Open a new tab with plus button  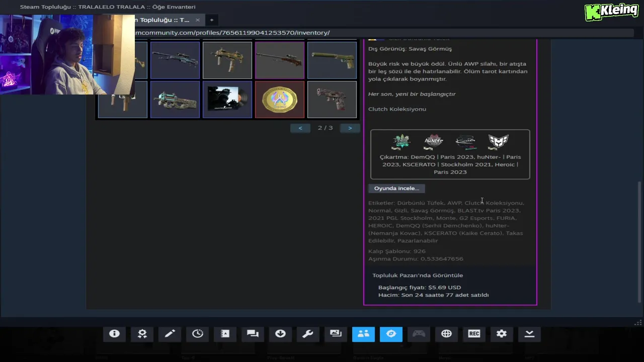[212, 20]
